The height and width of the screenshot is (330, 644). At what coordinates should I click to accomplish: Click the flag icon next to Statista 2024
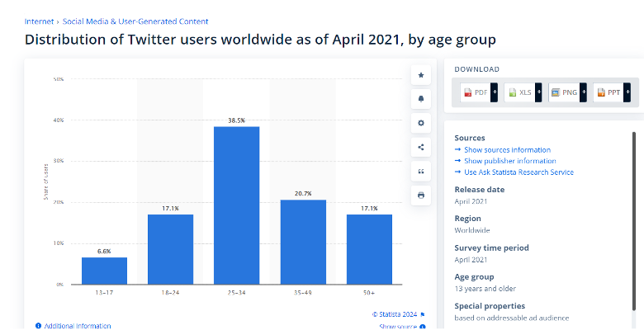coord(423,315)
